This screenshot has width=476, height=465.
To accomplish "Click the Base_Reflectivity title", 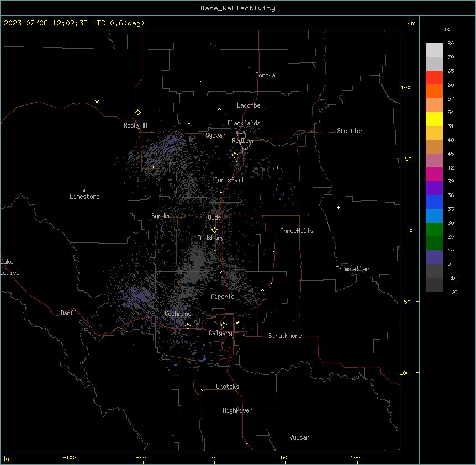I will (238, 8).
